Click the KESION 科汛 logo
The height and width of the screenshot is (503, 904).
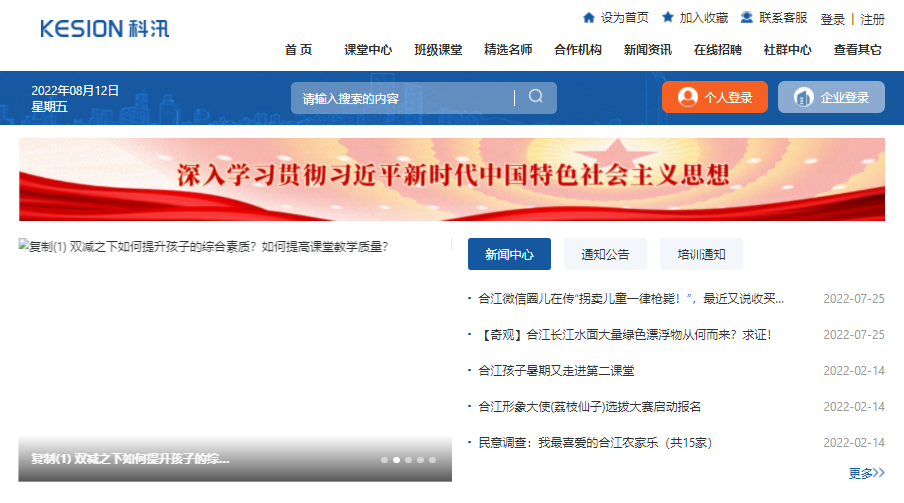[x=105, y=28]
